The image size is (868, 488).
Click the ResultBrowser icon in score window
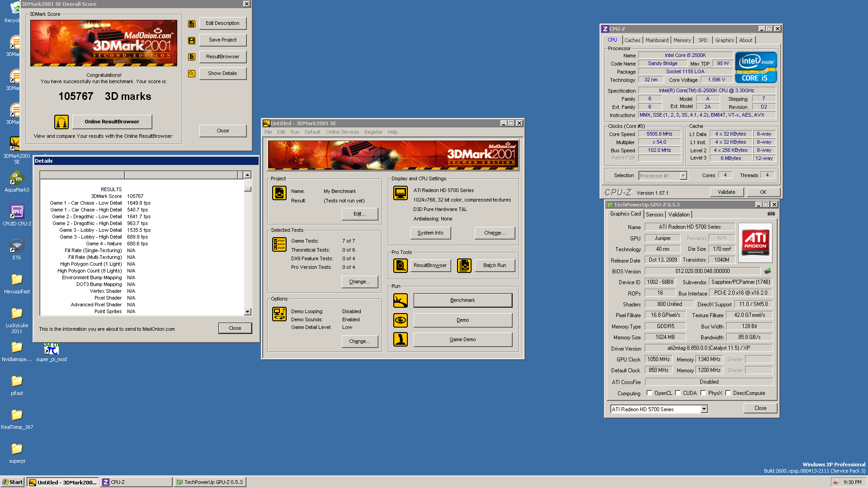(192, 57)
